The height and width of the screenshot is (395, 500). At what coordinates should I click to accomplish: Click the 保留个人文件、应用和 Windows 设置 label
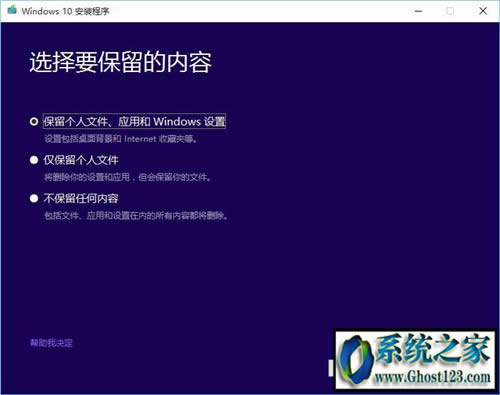point(134,121)
